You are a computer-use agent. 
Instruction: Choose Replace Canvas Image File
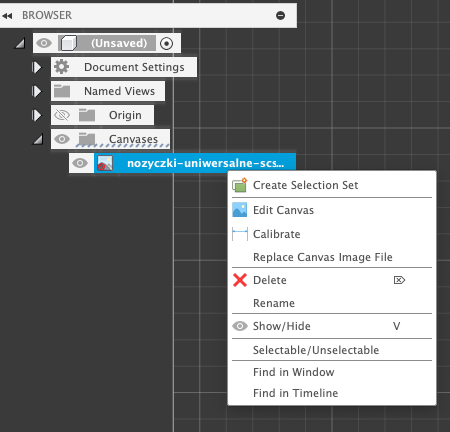[323, 257]
